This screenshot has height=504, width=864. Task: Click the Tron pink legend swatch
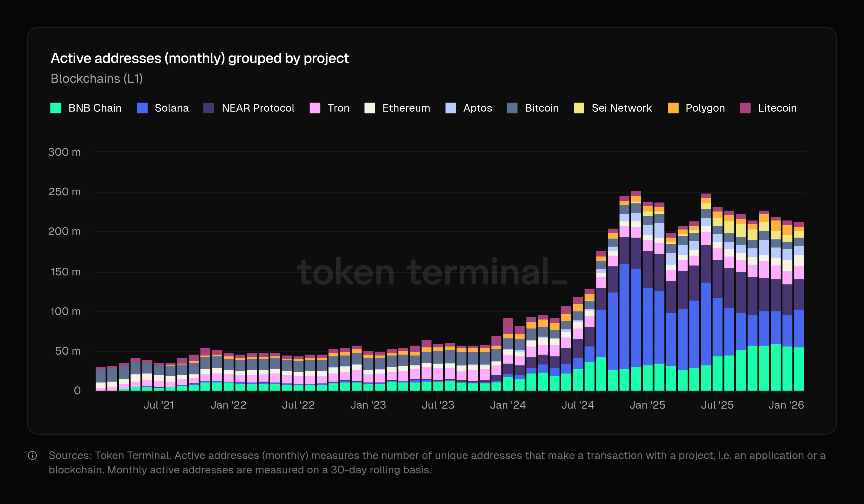coord(315,108)
